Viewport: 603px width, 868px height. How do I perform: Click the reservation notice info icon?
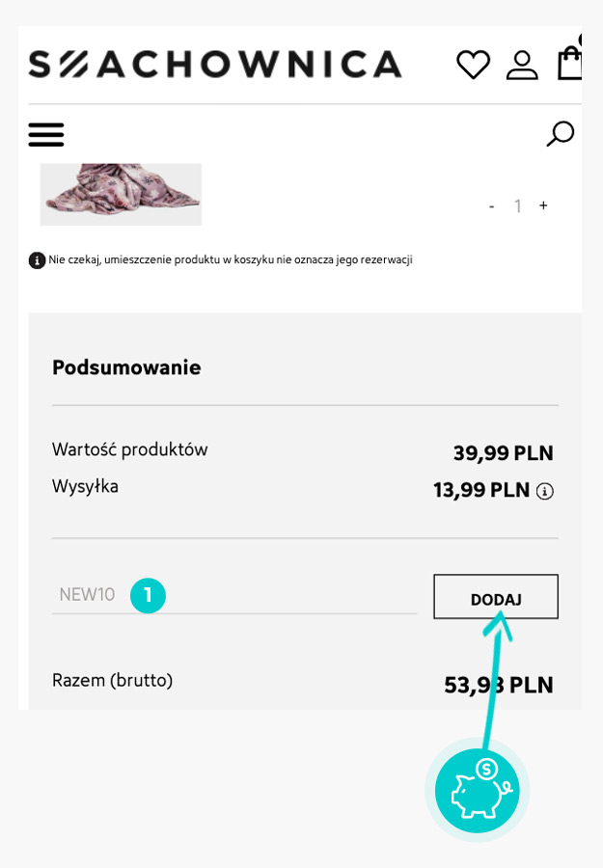(37, 260)
